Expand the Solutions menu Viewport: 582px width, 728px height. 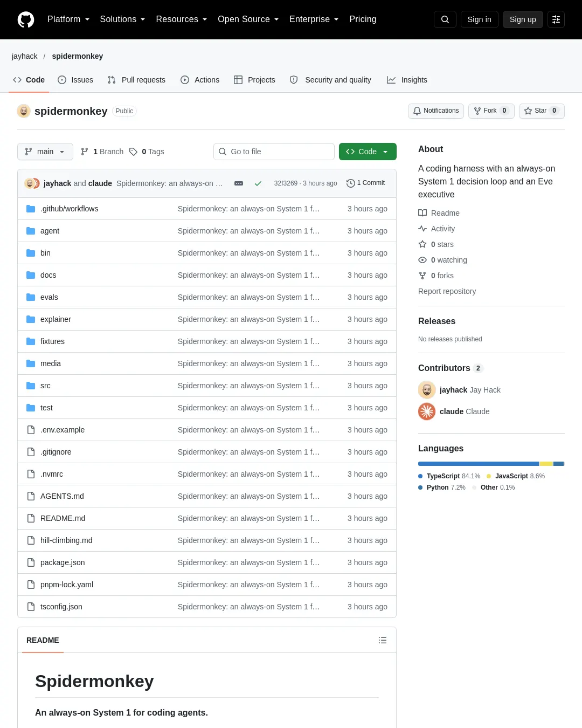tap(122, 19)
